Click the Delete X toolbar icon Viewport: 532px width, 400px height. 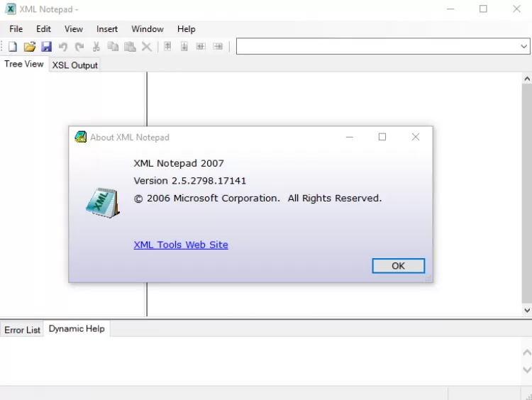(147, 47)
